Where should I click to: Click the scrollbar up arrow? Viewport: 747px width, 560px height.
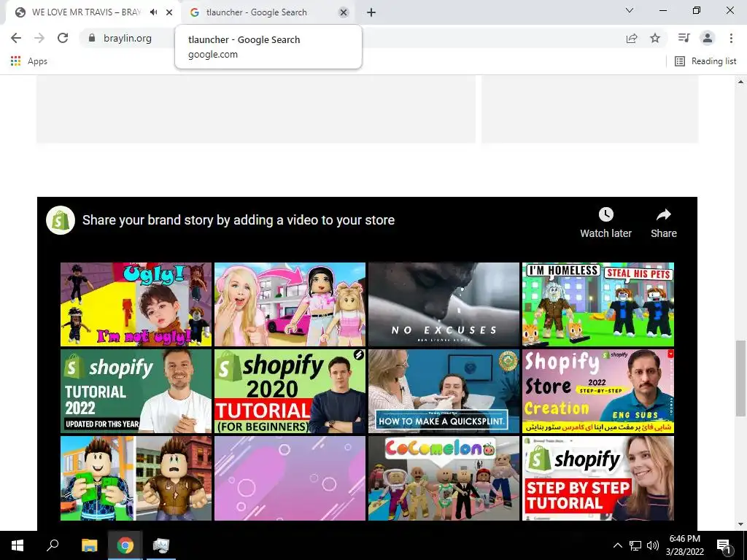pyautogui.click(x=740, y=82)
